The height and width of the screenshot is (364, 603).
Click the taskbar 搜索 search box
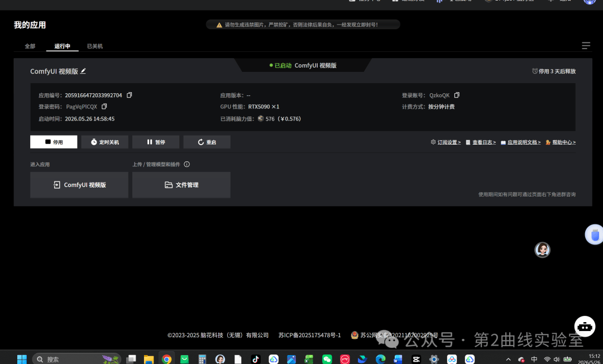tap(76, 360)
